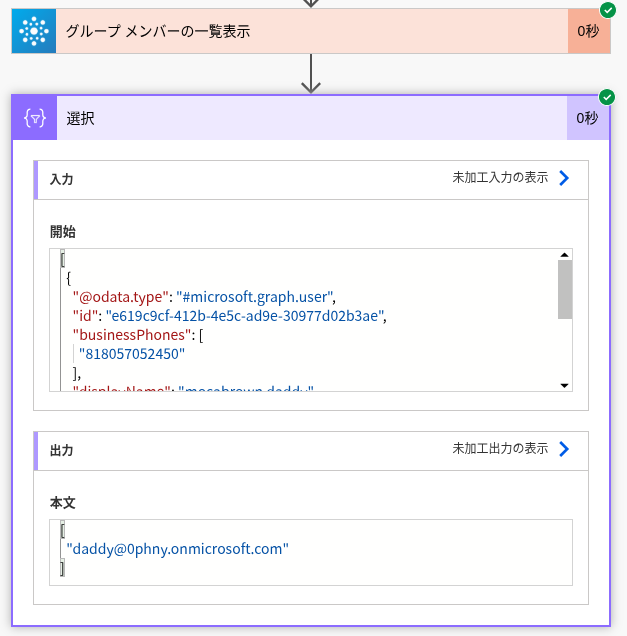Click the "businessPhones" key
Image resolution: width=627 pixels, height=636 pixels.
(132, 335)
